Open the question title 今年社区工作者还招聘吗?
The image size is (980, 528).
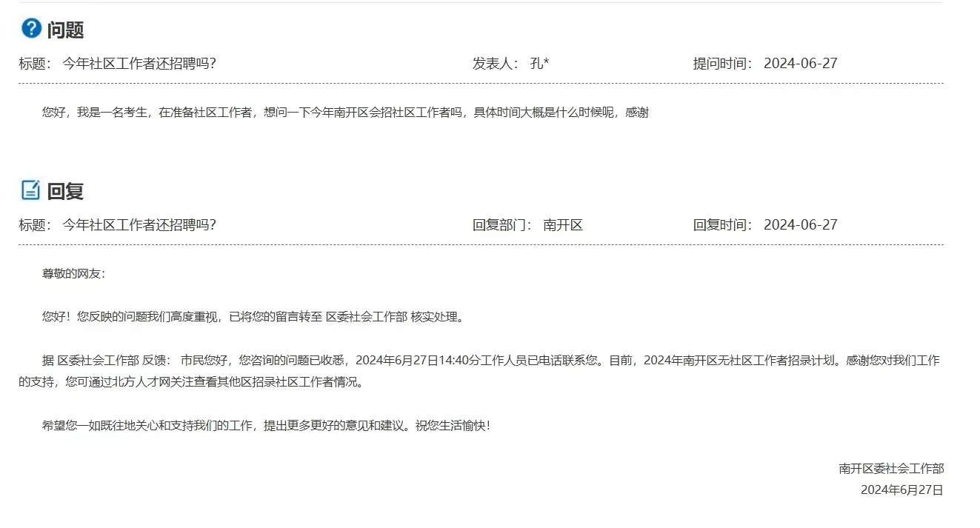139,63
